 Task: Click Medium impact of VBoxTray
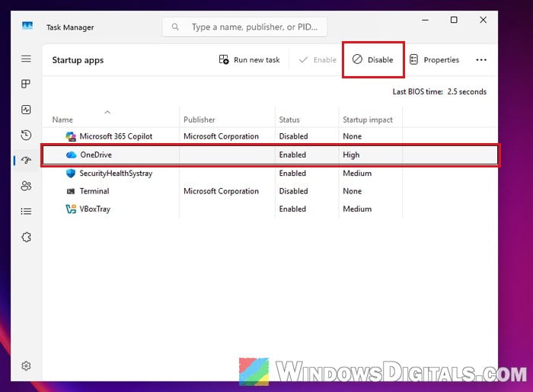point(357,209)
